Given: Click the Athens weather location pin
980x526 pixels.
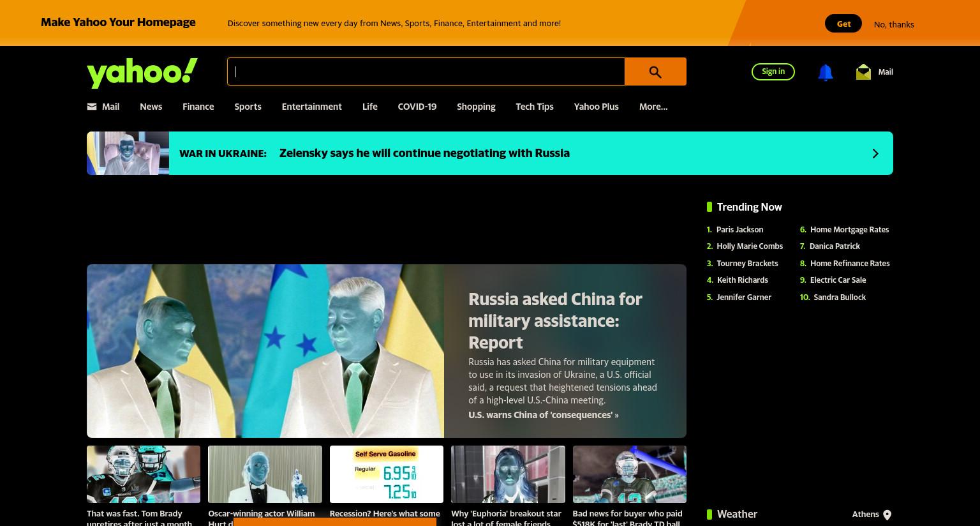Looking at the screenshot, I should coord(887,515).
